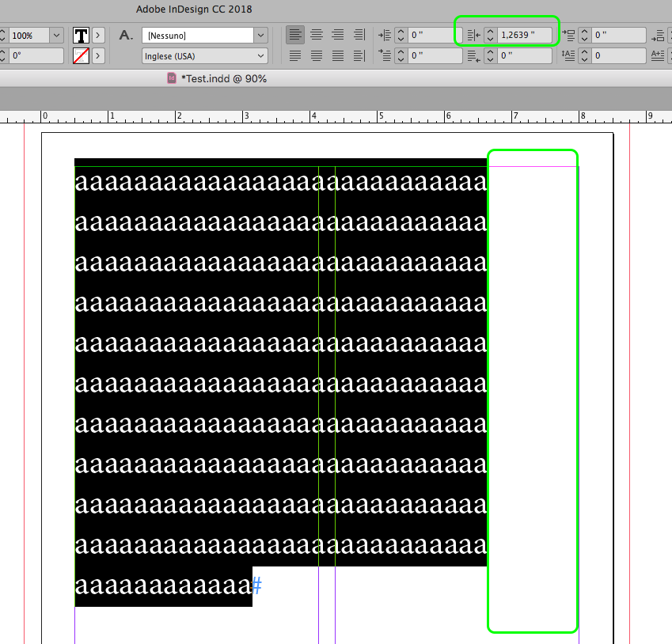The width and height of the screenshot is (672, 644).
Task: Click the left indent icon
Action: tap(385, 35)
